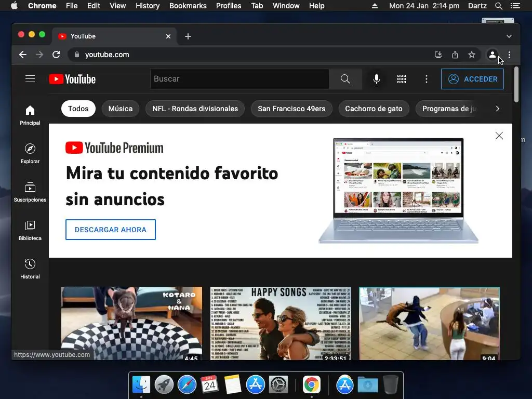Open the Bookmarks menu

pyautogui.click(x=188, y=6)
